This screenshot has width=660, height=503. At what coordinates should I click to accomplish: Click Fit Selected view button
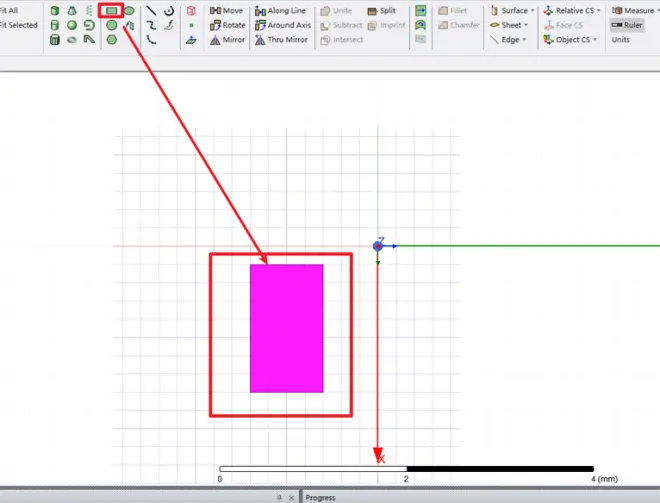tap(19, 25)
